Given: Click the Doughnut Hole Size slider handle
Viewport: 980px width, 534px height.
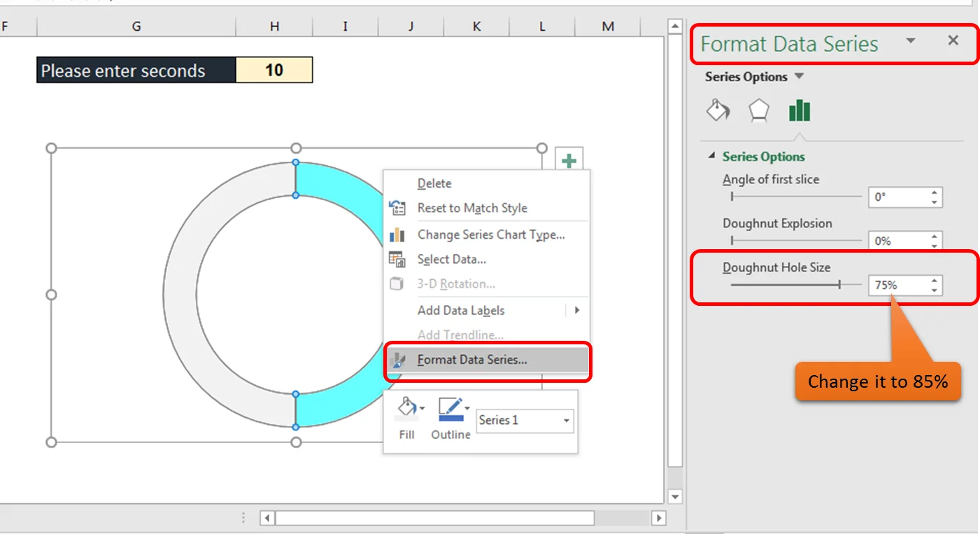Looking at the screenshot, I should pos(839,285).
